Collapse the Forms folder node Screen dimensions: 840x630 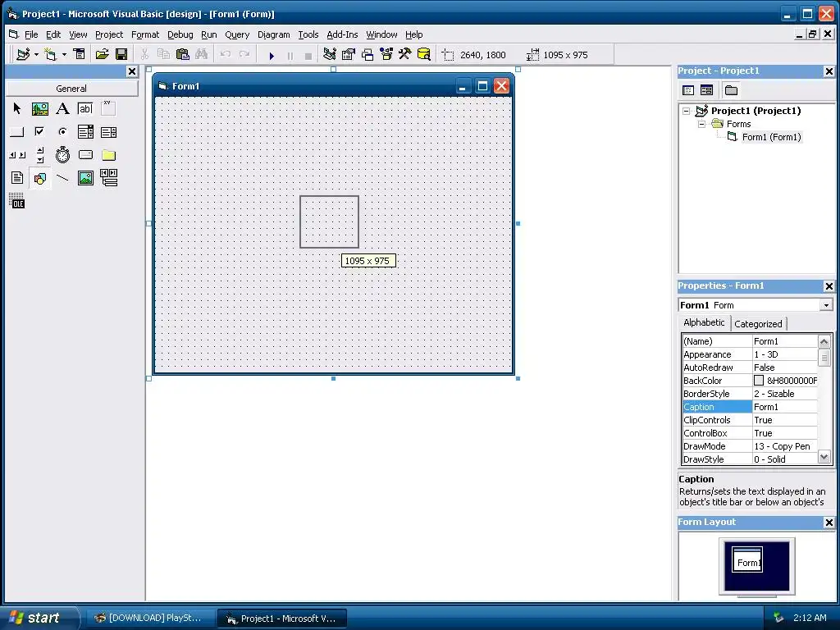click(x=701, y=125)
